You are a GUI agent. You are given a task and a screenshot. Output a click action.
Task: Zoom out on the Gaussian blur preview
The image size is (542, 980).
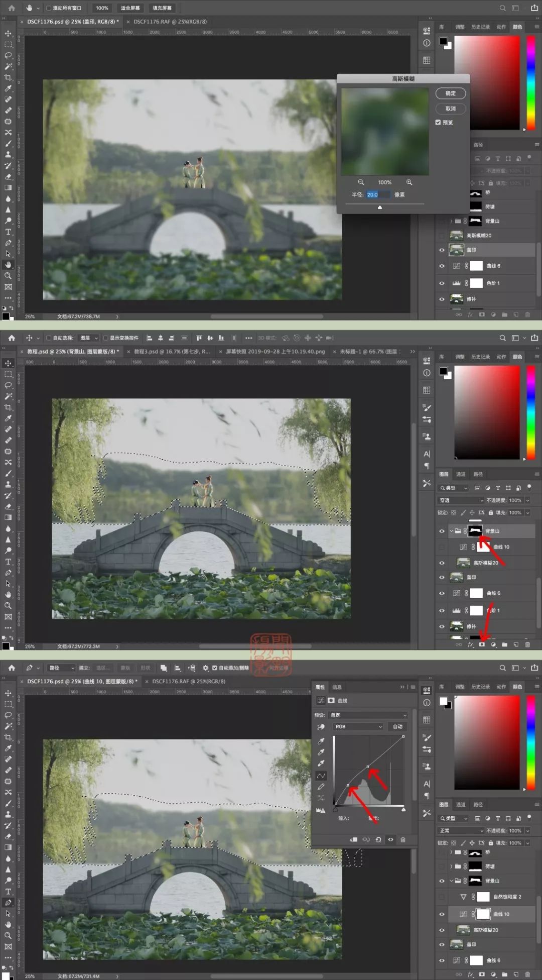(361, 182)
